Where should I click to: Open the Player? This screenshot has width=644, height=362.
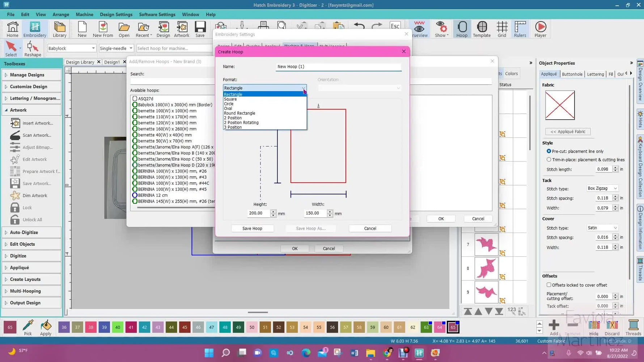(x=540, y=29)
